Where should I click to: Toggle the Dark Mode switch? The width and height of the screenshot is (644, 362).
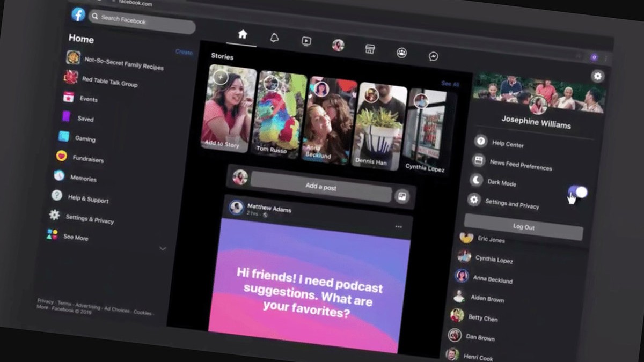click(578, 192)
